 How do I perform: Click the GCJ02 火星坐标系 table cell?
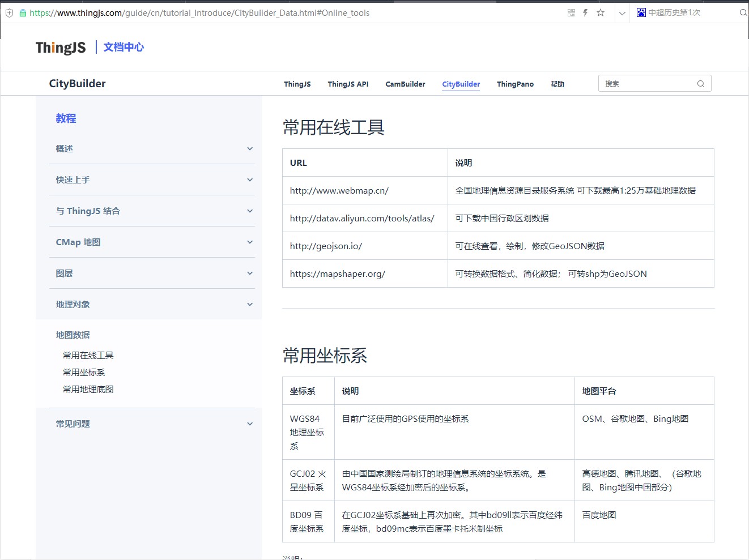[x=308, y=480]
